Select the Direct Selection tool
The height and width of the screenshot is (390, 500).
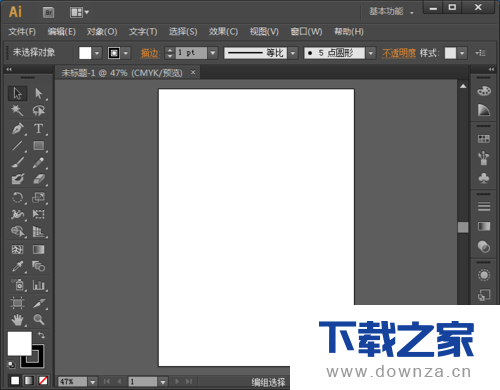(39, 93)
